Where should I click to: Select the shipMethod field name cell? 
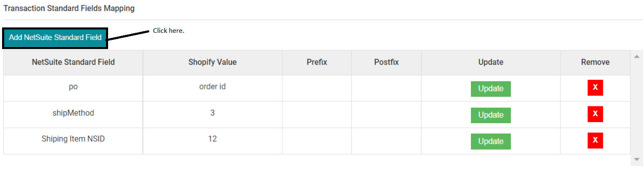(x=73, y=113)
